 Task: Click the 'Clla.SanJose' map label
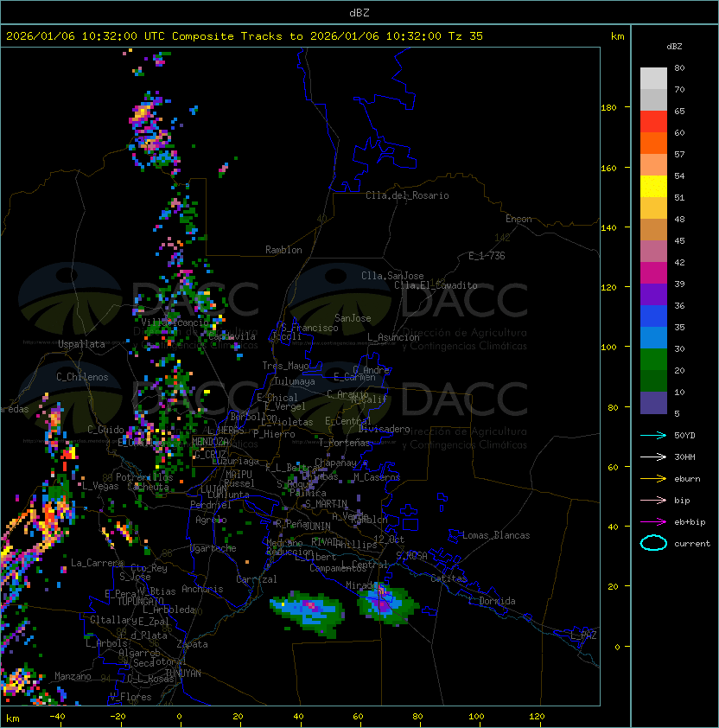(x=392, y=276)
